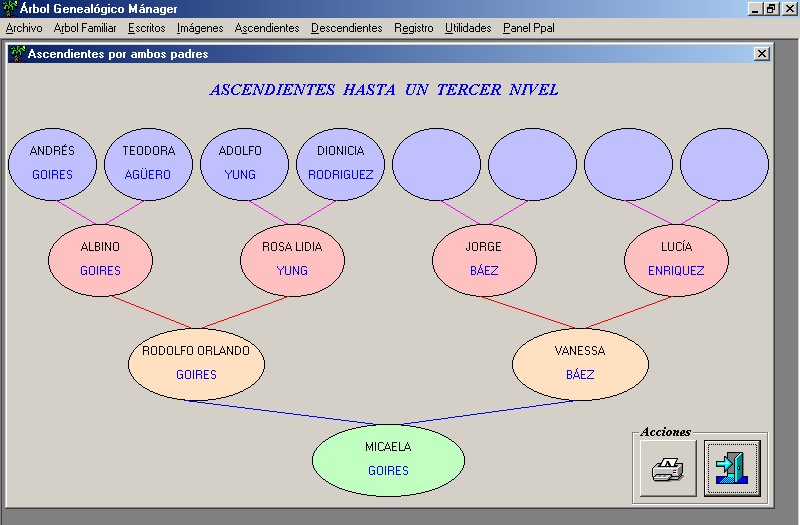Select the Vanessa Báez node
This screenshot has height=525, width=800.
[580, 364]
